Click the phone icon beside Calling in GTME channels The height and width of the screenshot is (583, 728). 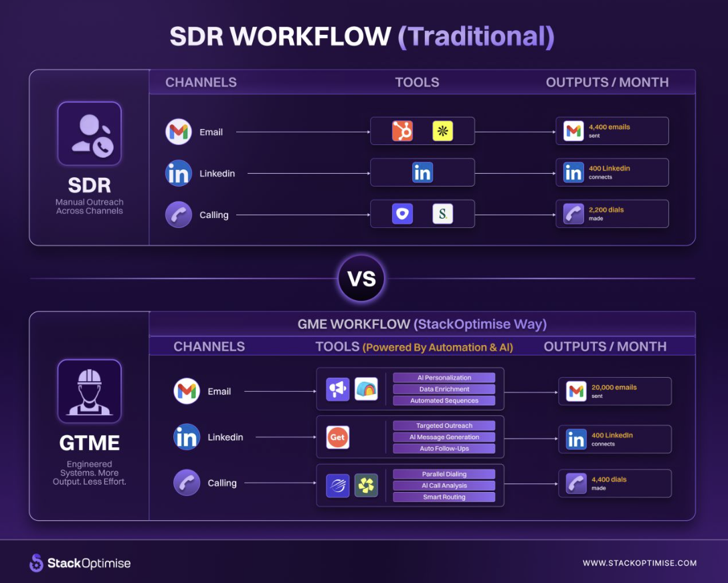pyautogui.click(x=187, y=483)
